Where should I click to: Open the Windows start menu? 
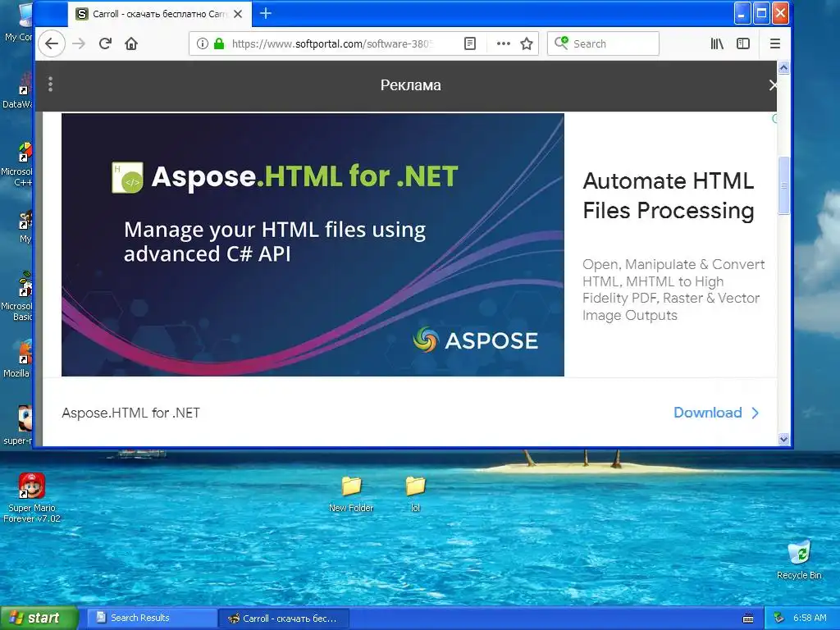coord(39,619)
